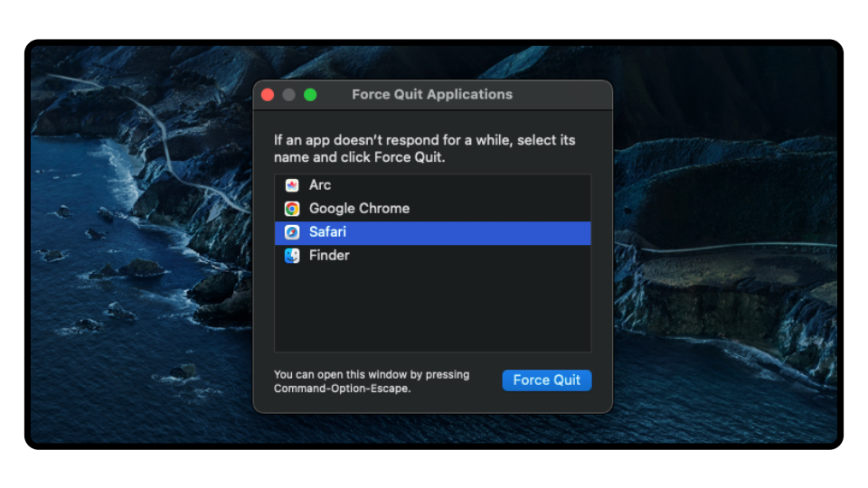Click the Safari compass icon
This screenshot has width=868, height=488.
click(292, 232)
